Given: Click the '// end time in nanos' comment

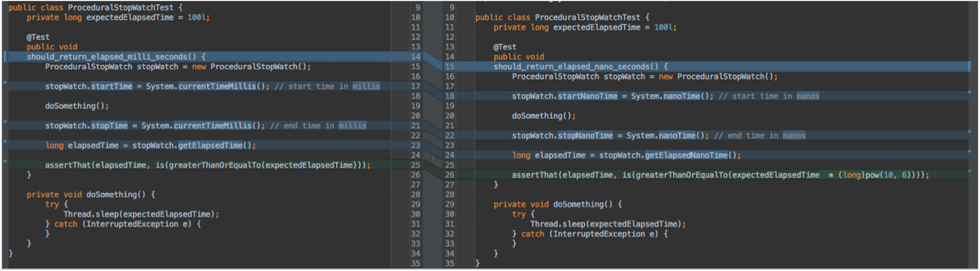Looking at the screenshot, I should (x=759, y=136).
